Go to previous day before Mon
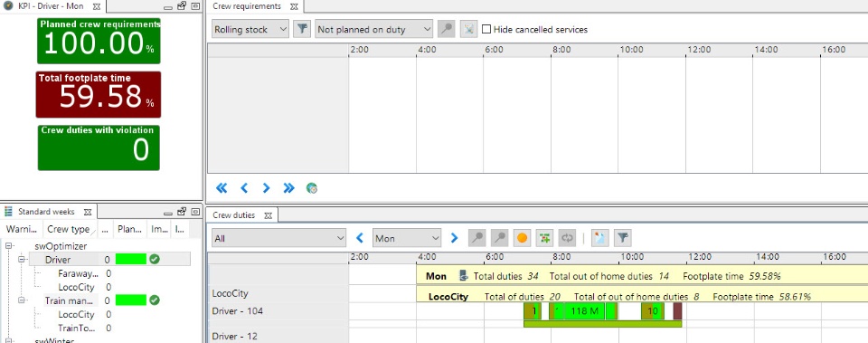Image resolution: width=868 pixels, height=343 pixels. (360, 238)
